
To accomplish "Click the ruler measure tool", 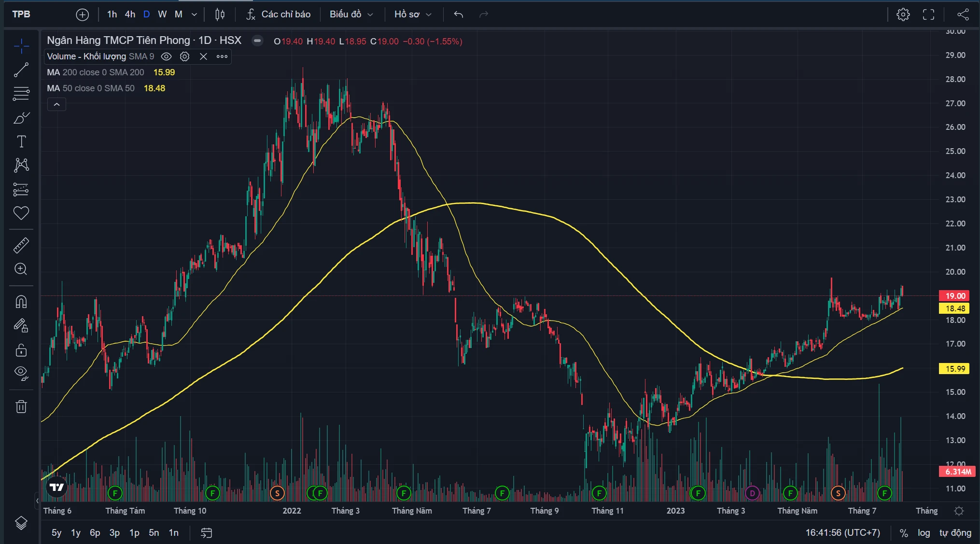I will pos(21,246).
